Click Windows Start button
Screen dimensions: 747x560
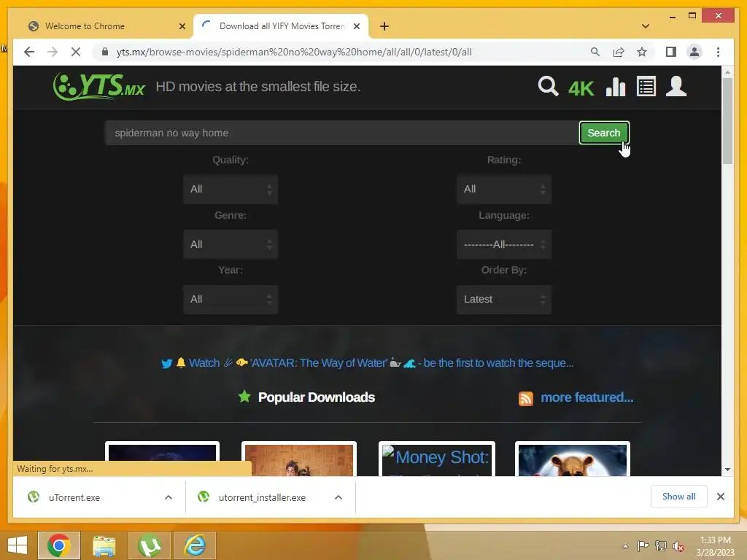pyautogui.click(x=18, y=545)
